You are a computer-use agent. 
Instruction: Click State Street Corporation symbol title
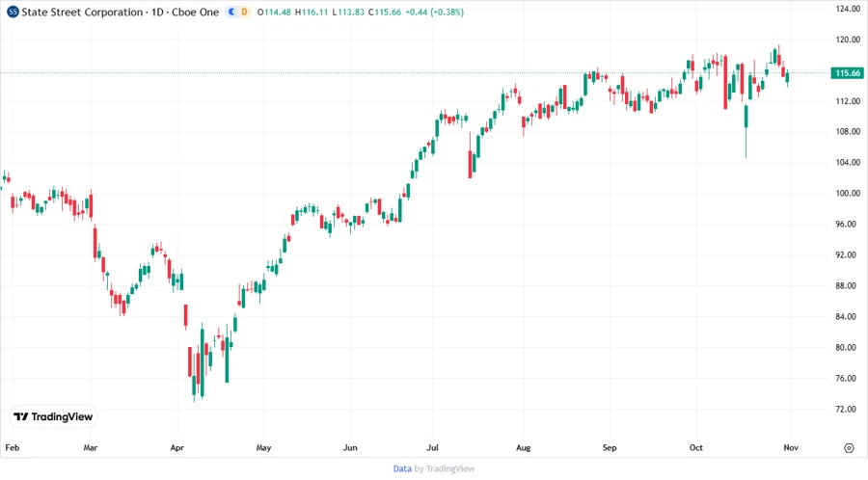[82, 13]
